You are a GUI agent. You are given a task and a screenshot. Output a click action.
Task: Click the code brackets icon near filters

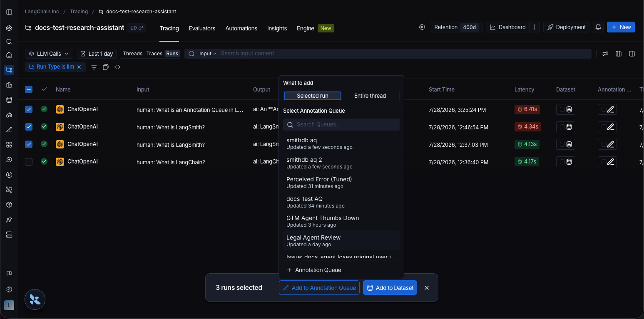coord(117,67)
